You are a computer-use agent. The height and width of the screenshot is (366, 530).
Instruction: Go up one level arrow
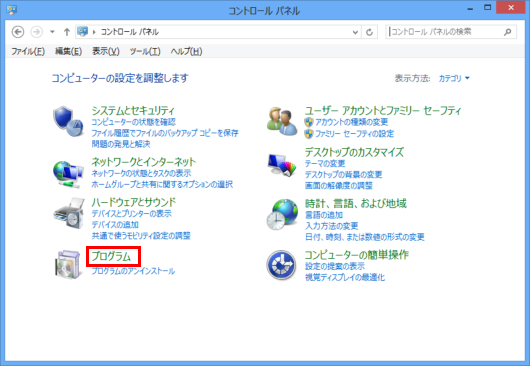pos(67,32)
